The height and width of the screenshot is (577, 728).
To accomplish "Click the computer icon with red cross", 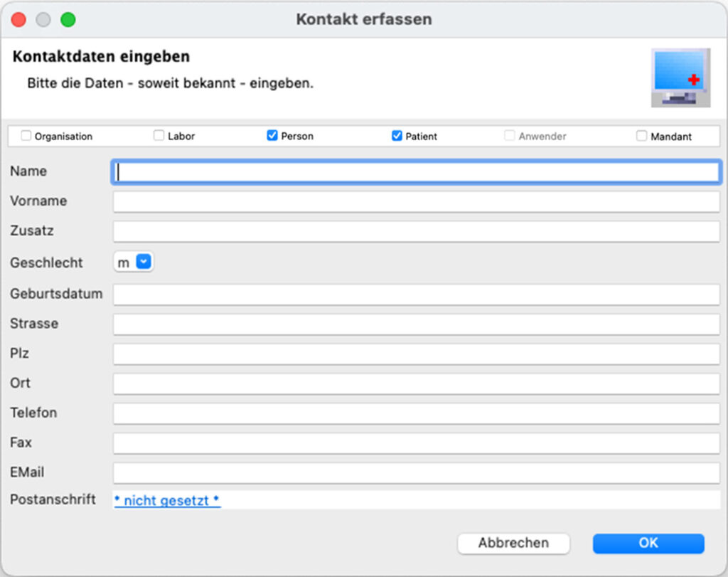I will (680, 78).
